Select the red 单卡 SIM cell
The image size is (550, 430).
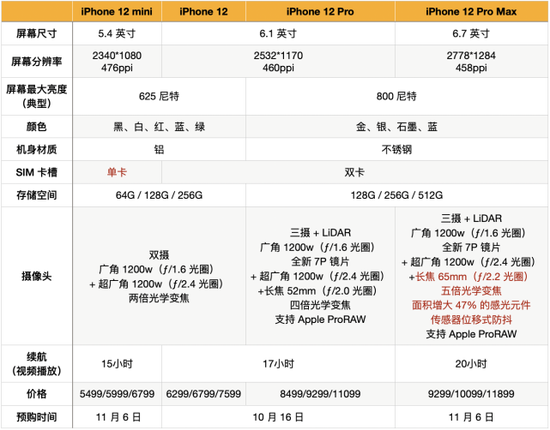pyautogui.click(x=117, y=172)
